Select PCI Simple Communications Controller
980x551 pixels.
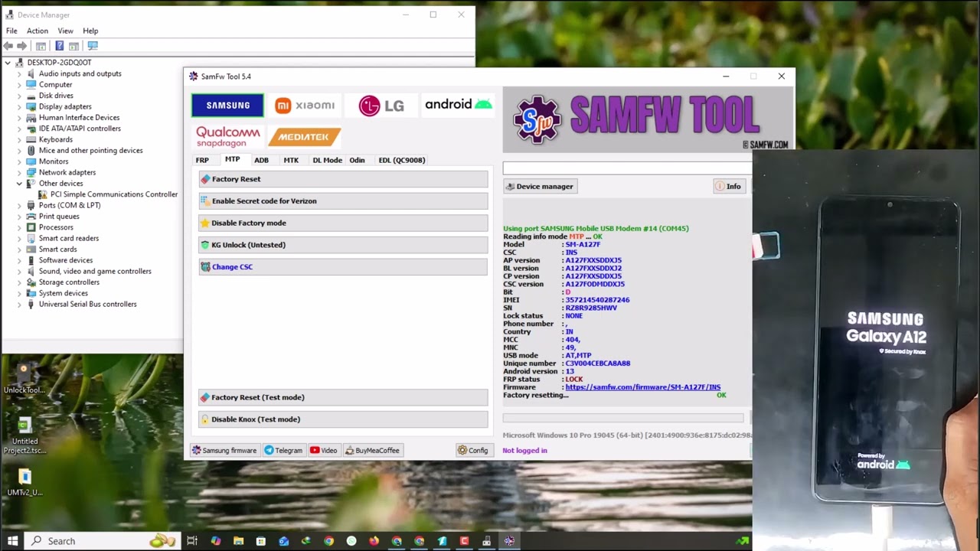pyautogui.click(x=114, y=194)
